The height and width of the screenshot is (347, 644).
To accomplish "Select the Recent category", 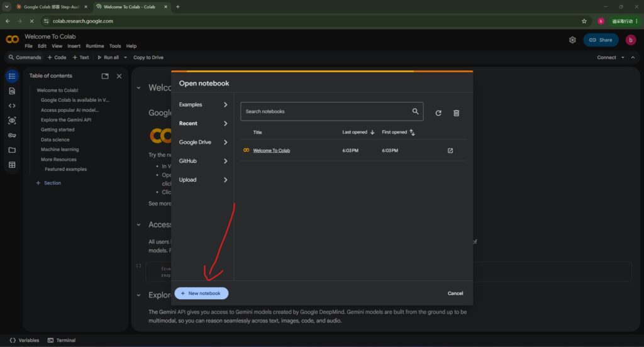I will tap(203, 123).
